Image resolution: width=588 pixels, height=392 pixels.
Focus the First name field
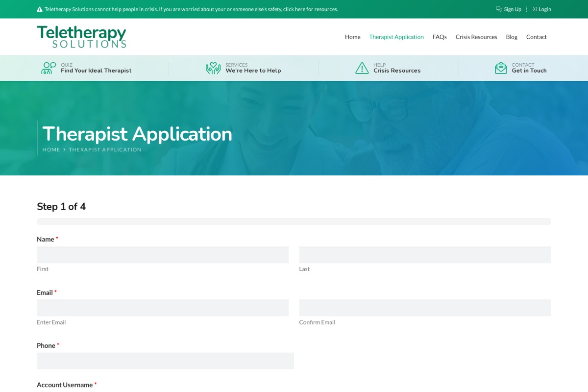[x=163, y=255]
